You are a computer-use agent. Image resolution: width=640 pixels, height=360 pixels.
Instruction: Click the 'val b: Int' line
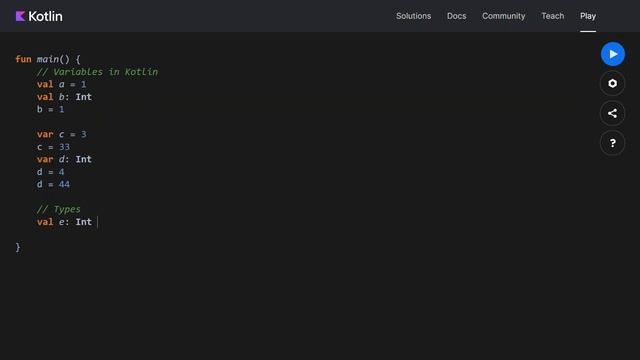pos(64,97)
